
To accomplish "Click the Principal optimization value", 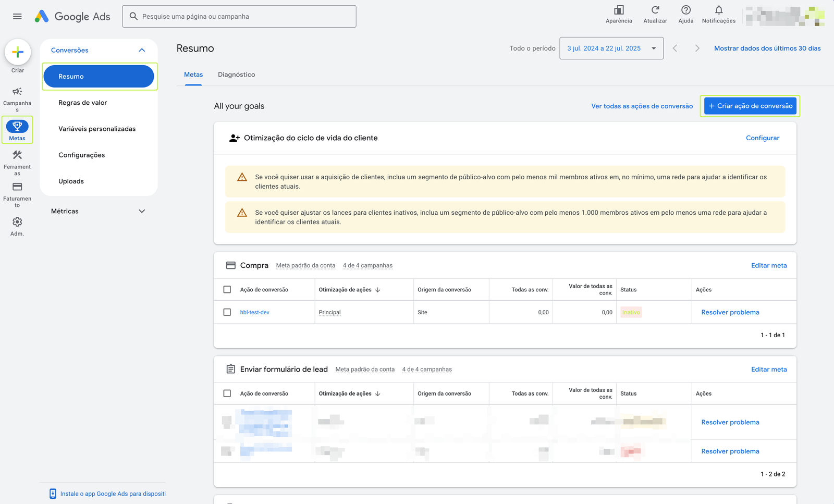I will click(330, 313).
